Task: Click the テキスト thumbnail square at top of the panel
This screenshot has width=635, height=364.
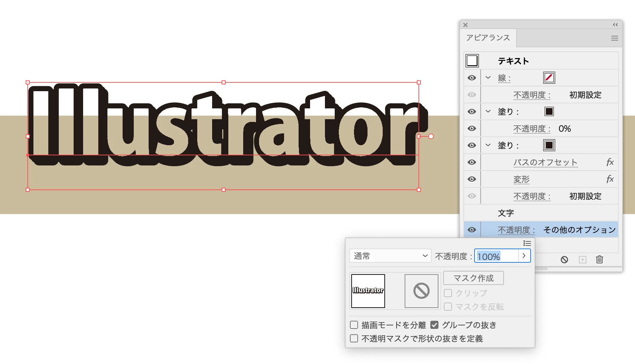Action: (x=472, y=61)
